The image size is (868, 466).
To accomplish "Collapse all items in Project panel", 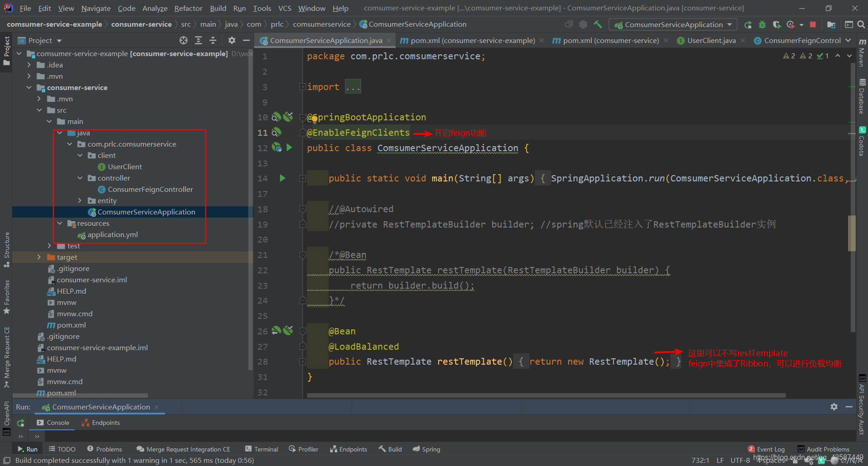I will coord(213,40).
